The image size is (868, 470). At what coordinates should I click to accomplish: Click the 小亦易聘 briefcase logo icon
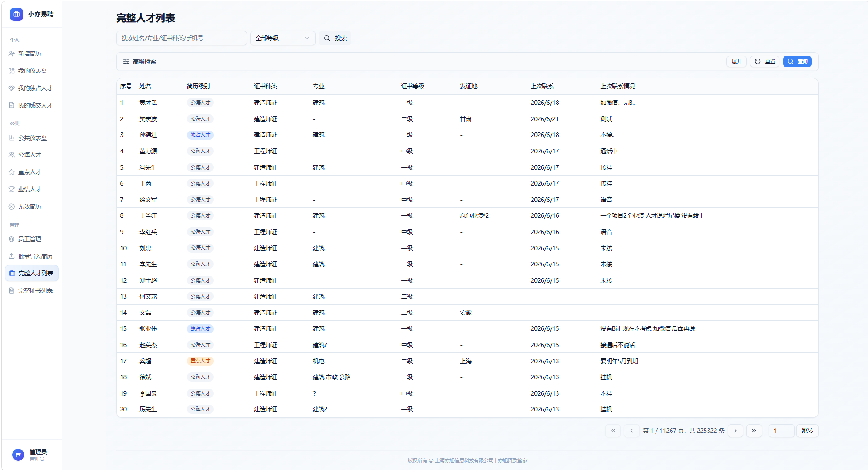(x=16, y=14)
